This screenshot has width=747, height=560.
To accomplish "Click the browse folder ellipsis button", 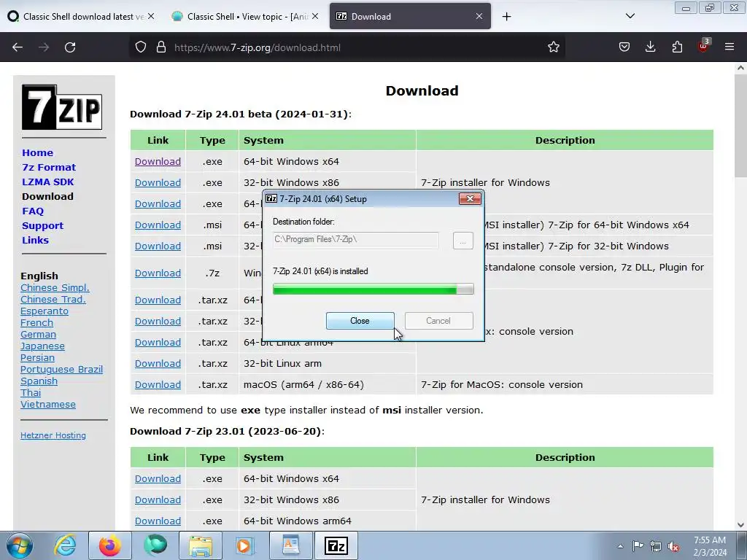I will 462,241.
